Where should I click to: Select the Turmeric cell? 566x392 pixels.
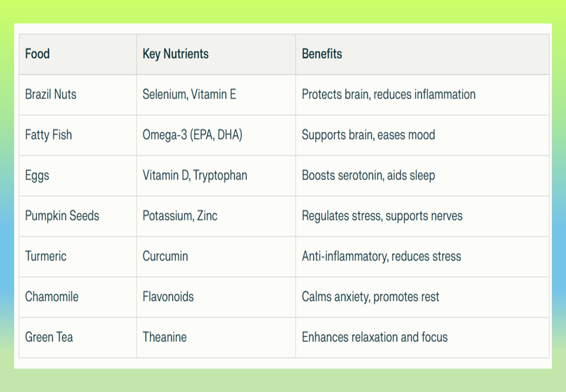(46, 256)
